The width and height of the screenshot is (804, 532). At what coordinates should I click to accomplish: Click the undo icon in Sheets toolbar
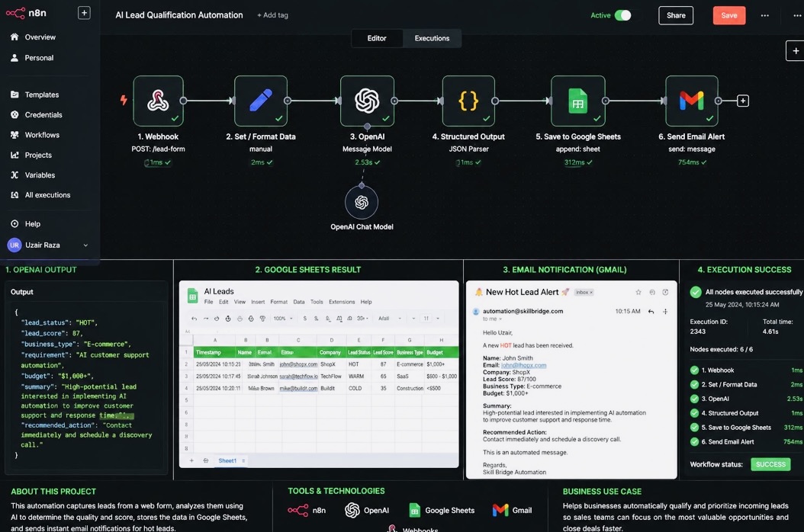coord(194,319)
